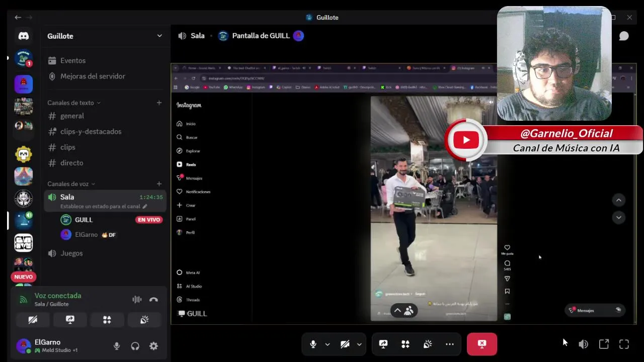Screen dimensions: 644x362
Task: Deafen with the headphones icon
Action: coord(135,346)
